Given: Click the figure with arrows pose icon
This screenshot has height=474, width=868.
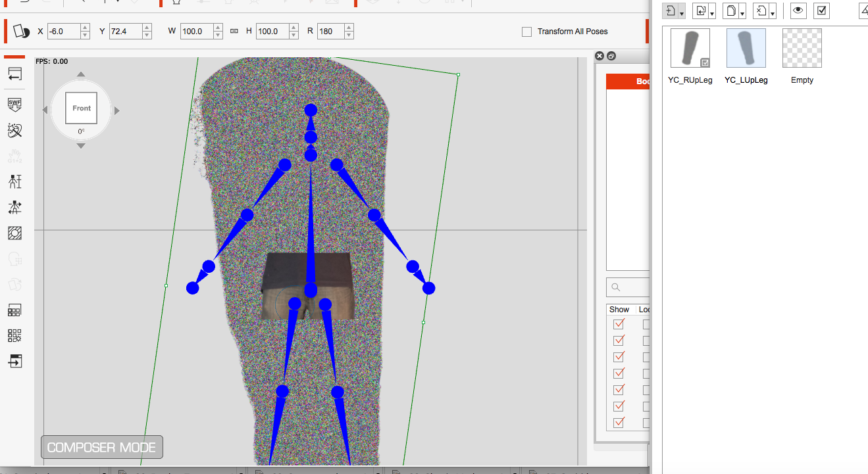Looking at the screenshot, I should point(14,208).
